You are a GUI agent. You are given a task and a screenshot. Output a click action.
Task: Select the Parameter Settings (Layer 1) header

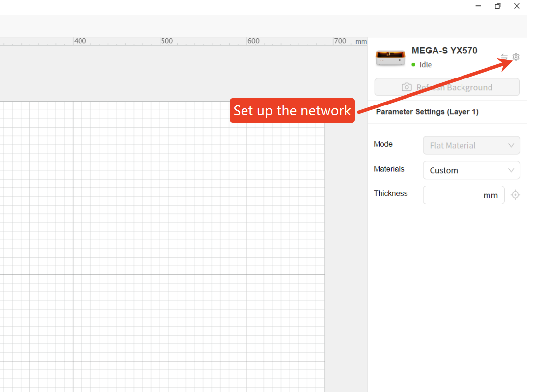(x=427, y=112)
